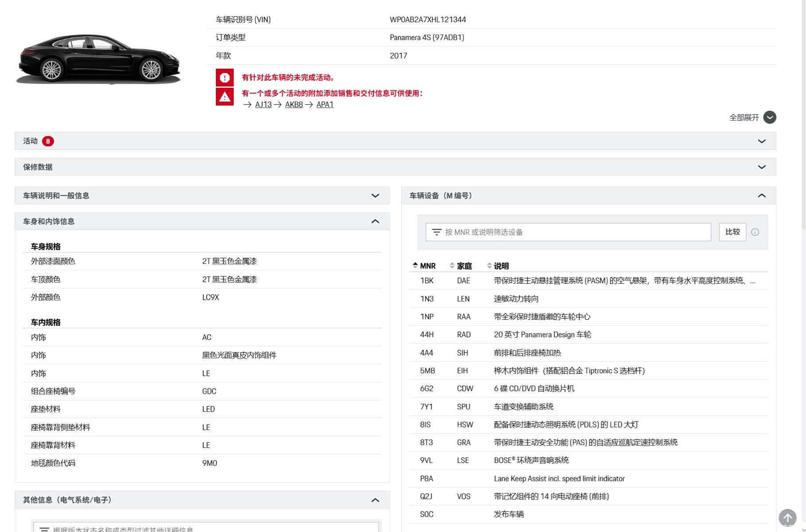Click the 地毯颜色代码 label
Viewport: 806px width, 532px height.
tap(53, 463)
